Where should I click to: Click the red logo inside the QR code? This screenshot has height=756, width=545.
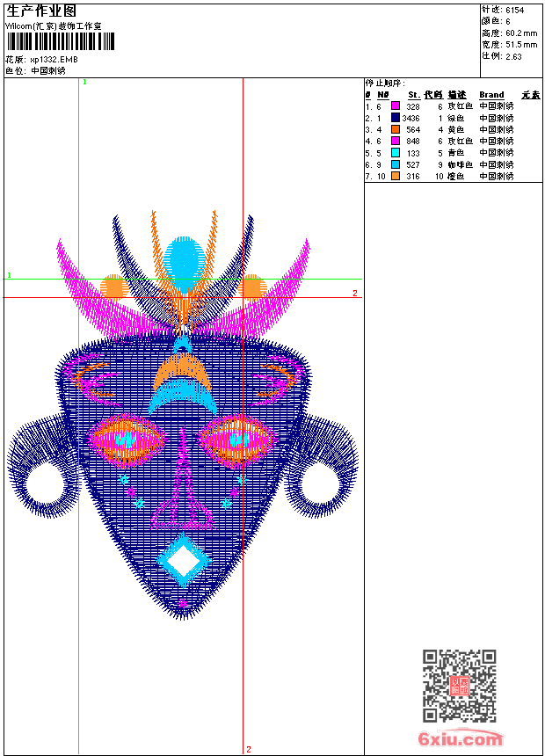pos(460,687)
